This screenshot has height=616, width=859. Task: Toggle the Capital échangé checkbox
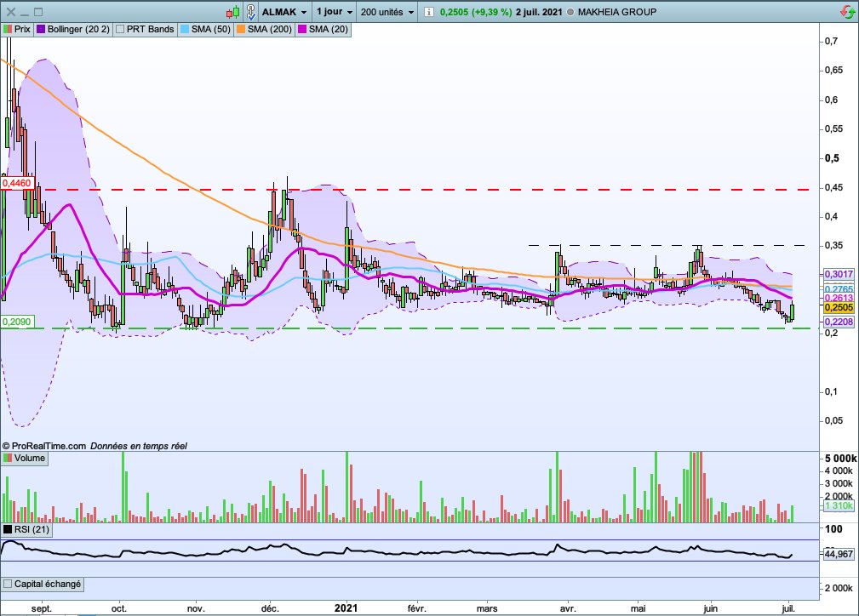[x=8, y=585]
